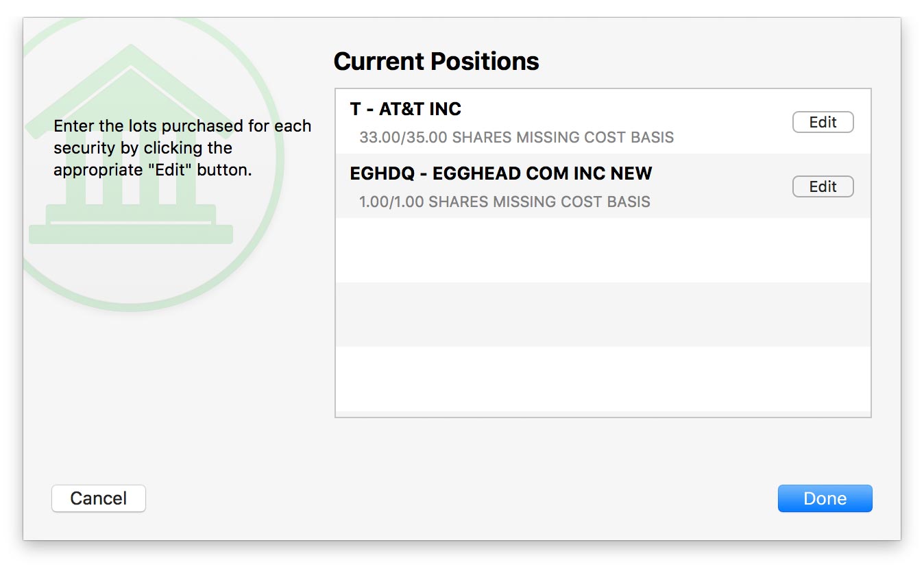Click the 1.00/1.00 shares missing cost basis text
The width and height of the screenshot is (924, 569).
pos(504,202)
